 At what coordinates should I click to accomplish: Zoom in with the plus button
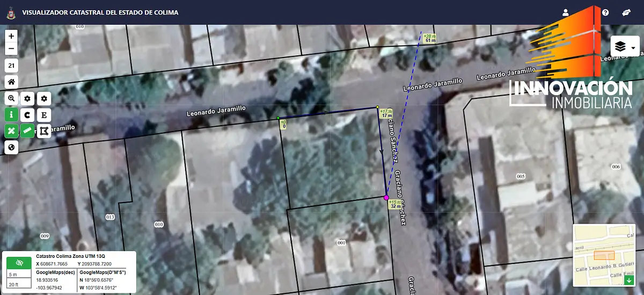12,35
